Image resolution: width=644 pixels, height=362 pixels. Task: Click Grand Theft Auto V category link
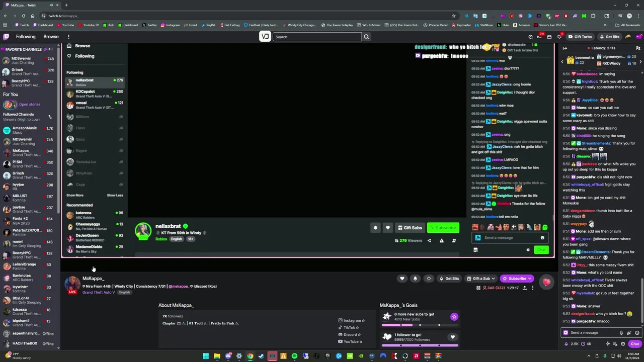pyautogui.click(x=99, y=292)
